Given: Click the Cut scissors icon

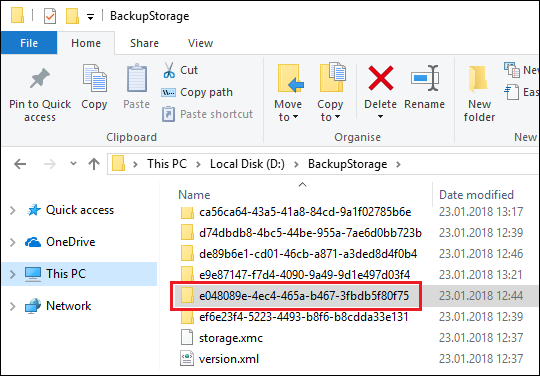Looking at the screenshot, I should 169,70.
